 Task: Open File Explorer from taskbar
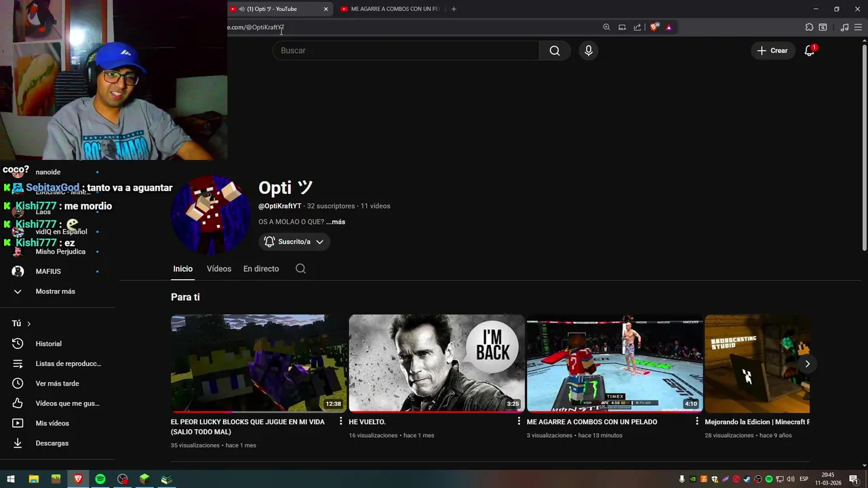point(33,479)
